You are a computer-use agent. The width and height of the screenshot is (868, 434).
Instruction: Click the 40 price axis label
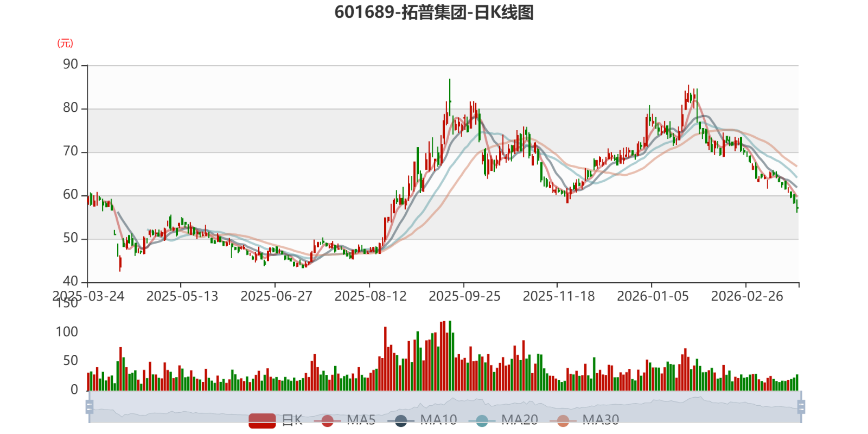71,282
